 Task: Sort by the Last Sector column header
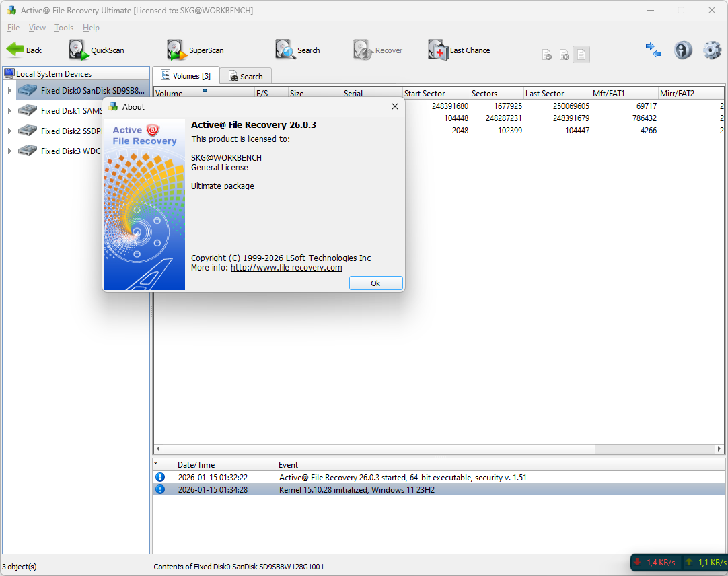point(557,93)
